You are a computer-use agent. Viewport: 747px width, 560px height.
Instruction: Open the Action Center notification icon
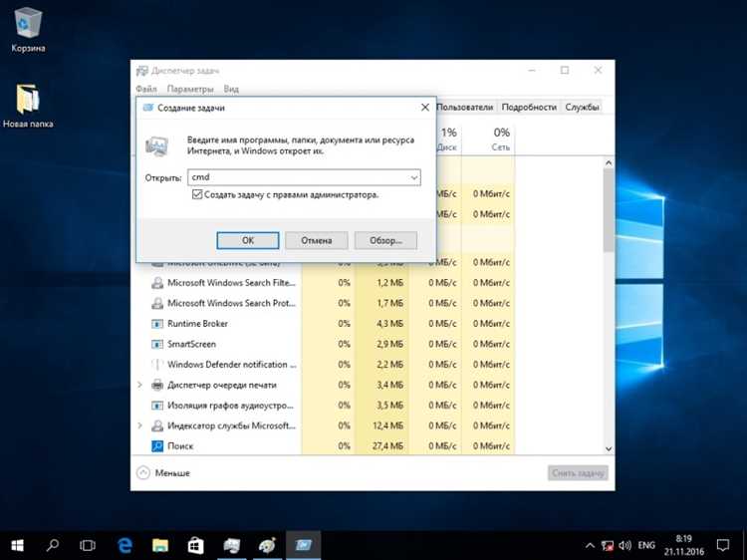pyautogui.click(x=723, y=545)
